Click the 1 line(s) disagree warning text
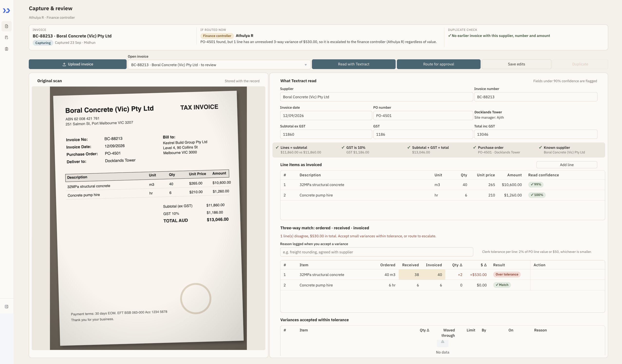Image resolution: width=622 pixels, height=364 pixels. 358,236
